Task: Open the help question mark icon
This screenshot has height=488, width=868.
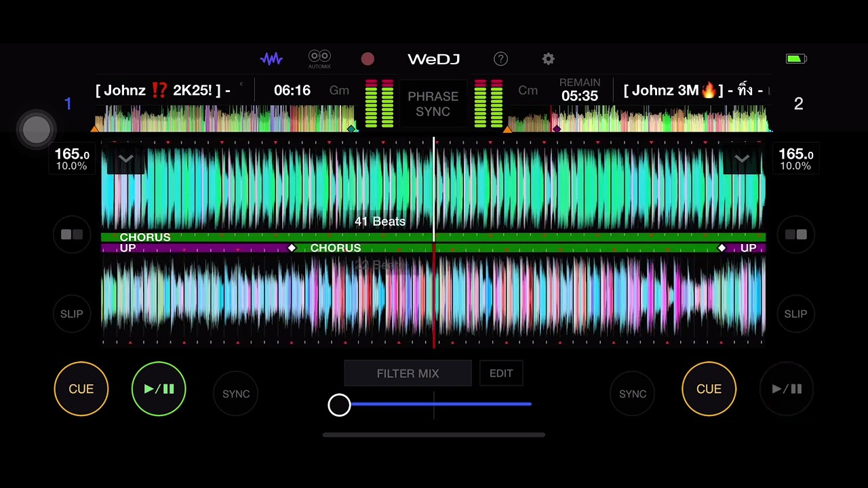Action: coord(500,59)
